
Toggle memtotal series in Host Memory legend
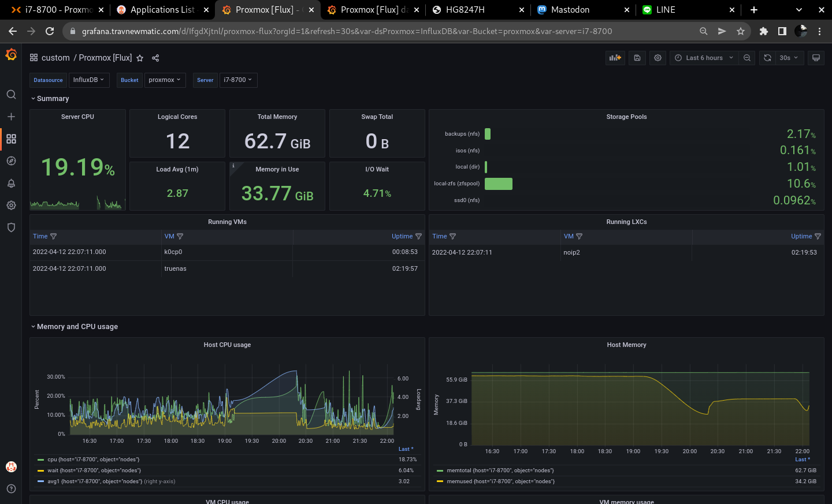click(x=500, y=471)
